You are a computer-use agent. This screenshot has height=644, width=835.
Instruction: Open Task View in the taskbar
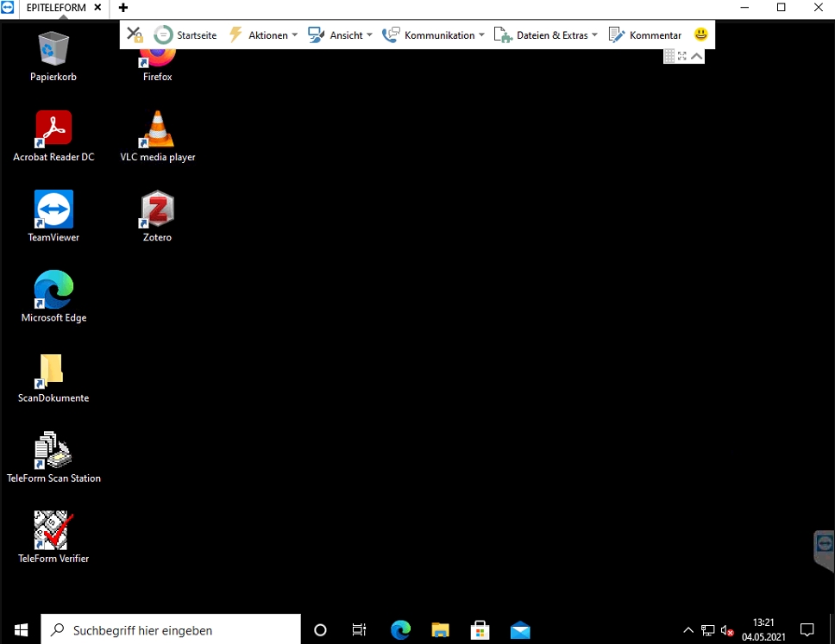[360, 630]
